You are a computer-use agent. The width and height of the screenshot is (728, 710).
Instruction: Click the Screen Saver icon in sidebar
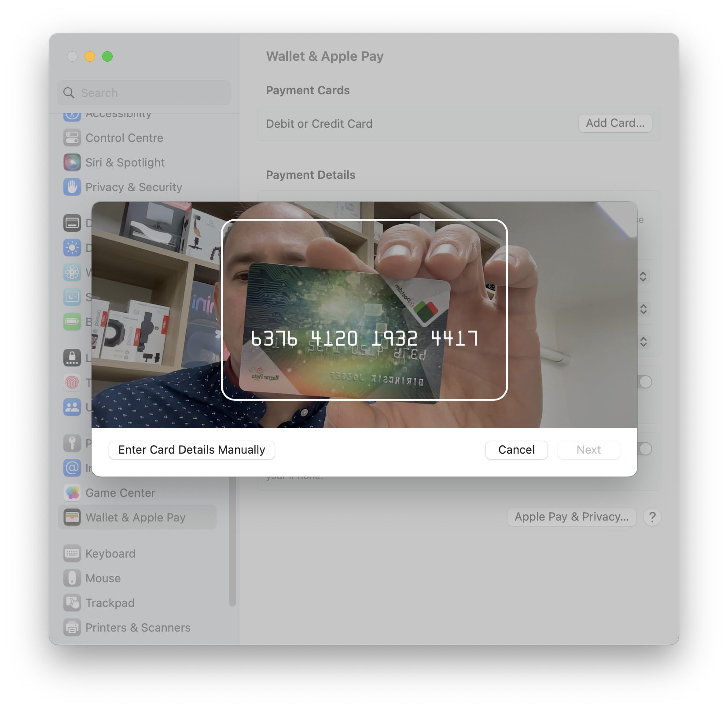pyautogui.click(x=72, y=297)
